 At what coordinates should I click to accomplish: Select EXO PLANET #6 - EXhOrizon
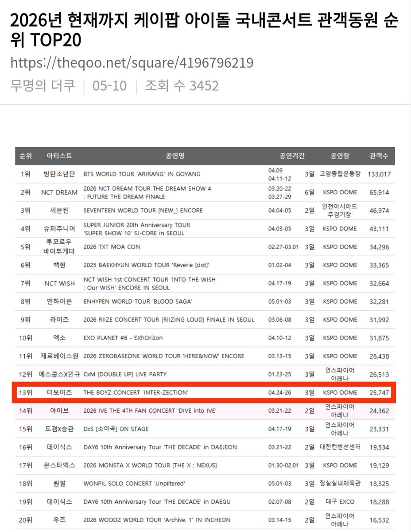pyautogui.click(x=123, y=338)
